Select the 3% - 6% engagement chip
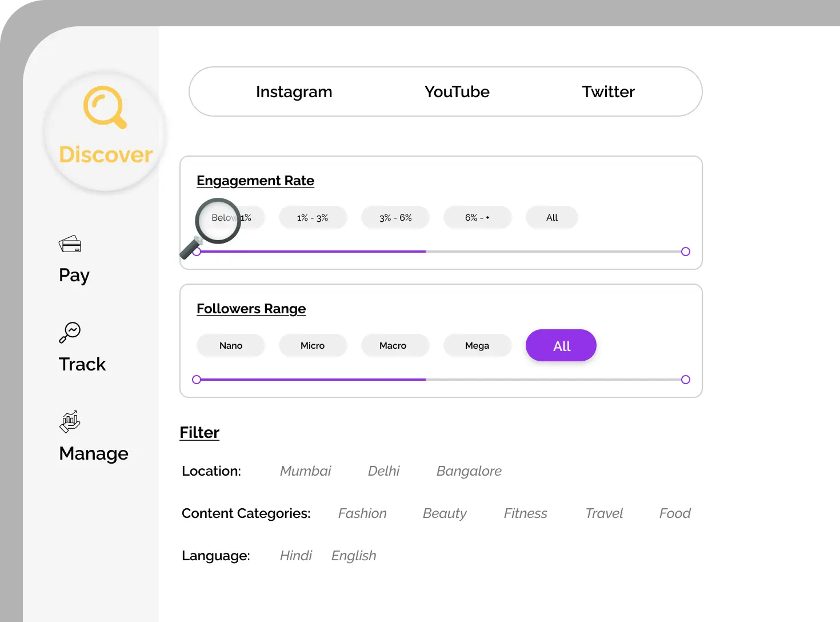 pos(395,218)
